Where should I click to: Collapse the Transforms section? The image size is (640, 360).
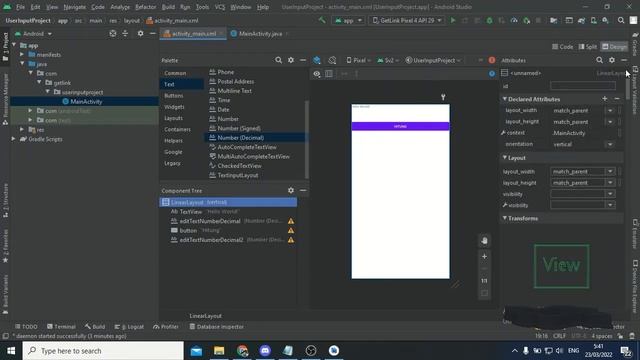click(x=504, y=218)
